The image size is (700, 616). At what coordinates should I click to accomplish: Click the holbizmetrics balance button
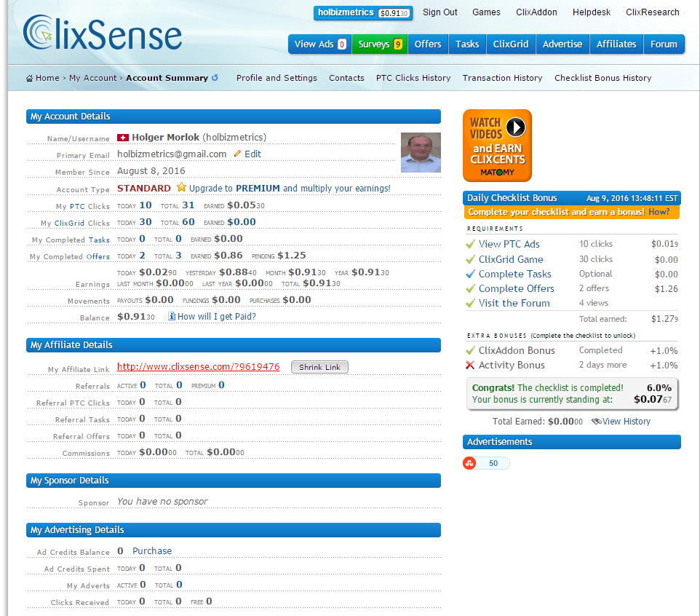(x=363, y=13)
